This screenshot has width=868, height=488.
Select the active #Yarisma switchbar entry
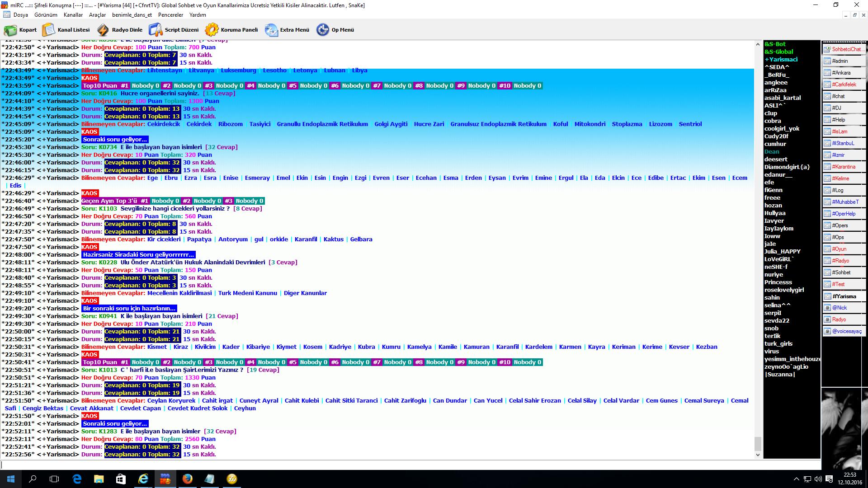[x=844, y=296]
